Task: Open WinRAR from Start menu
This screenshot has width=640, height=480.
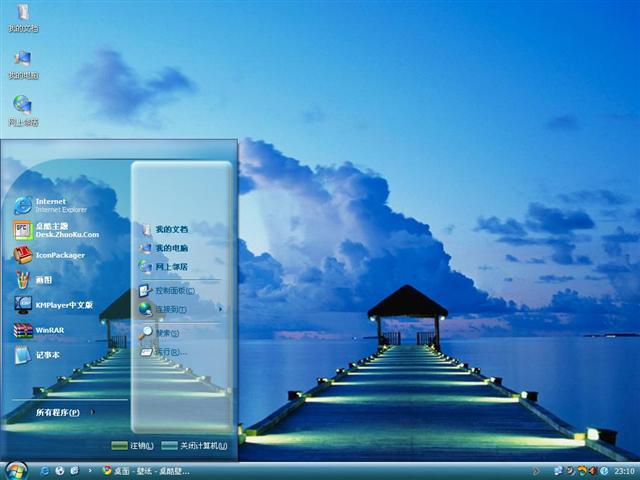Action: [39, 330]
